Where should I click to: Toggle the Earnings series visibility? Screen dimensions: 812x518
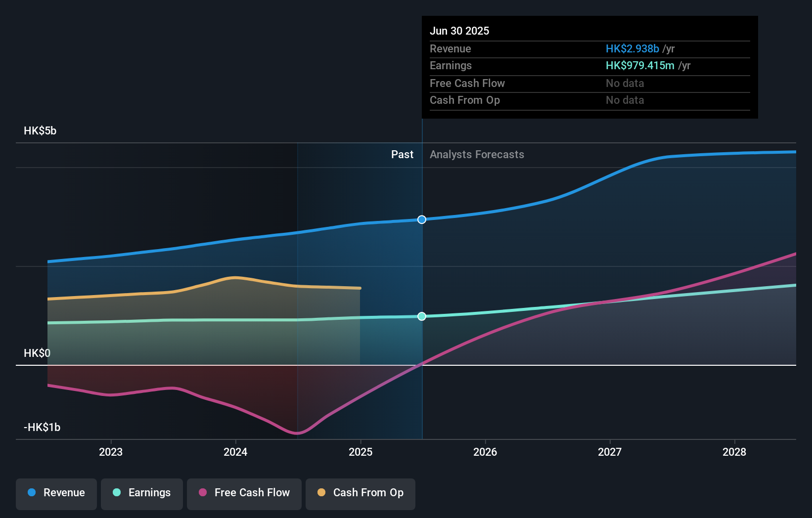(142, 494)
